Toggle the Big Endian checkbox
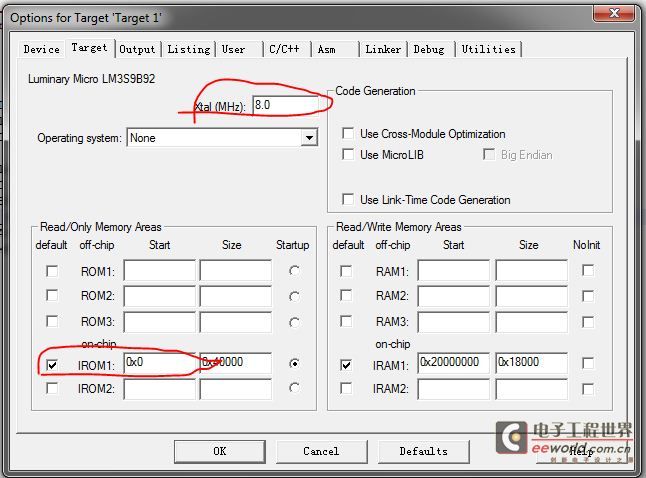This screenshot has width=646, height=478. click(x=489, y=155)
